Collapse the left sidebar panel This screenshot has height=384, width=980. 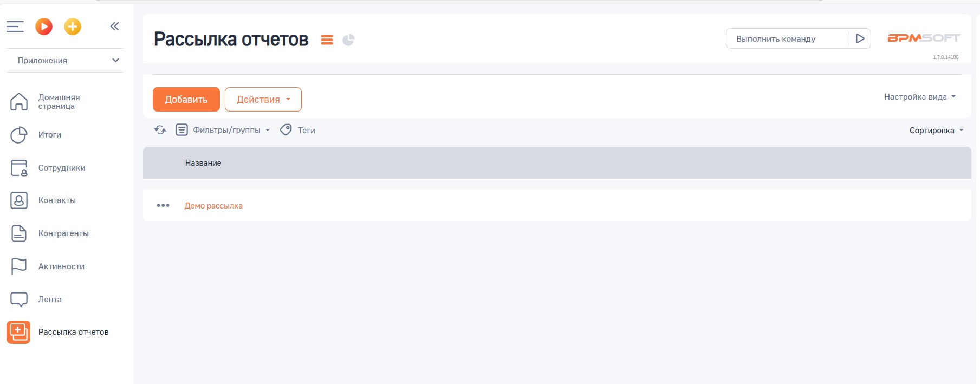pyautogui.click(x=114, y=26)
